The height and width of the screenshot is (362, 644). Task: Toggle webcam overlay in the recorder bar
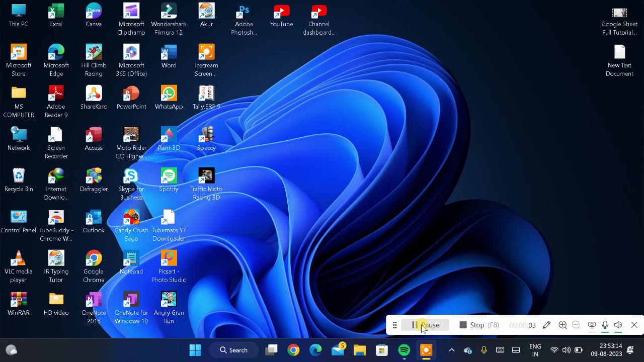click(592, 325)
